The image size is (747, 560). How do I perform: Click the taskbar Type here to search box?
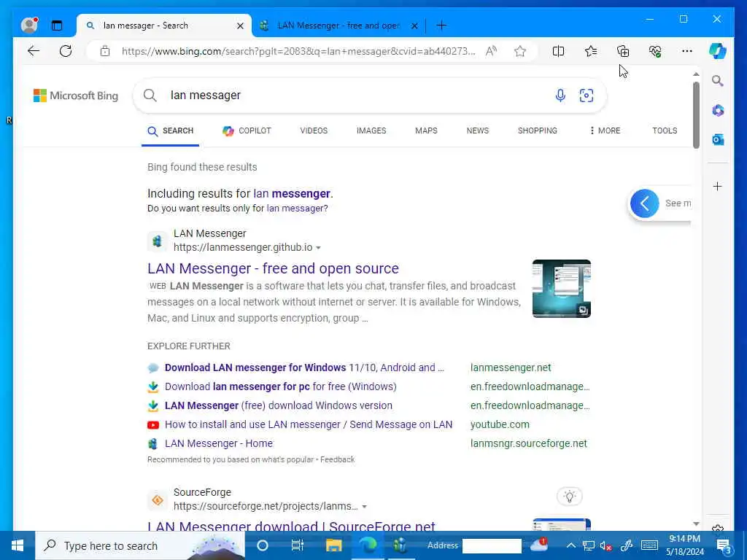[x=140, y=545]
